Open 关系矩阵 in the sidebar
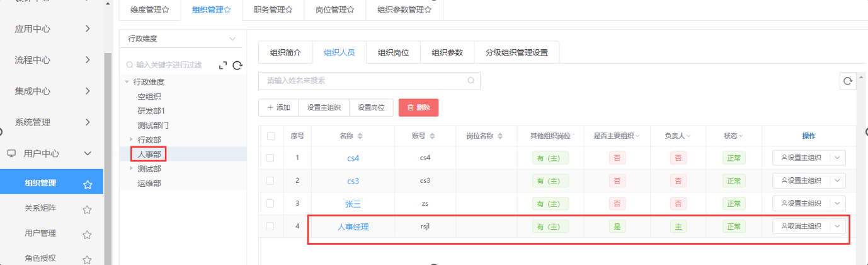868x265 pixels. pos(40,209)
